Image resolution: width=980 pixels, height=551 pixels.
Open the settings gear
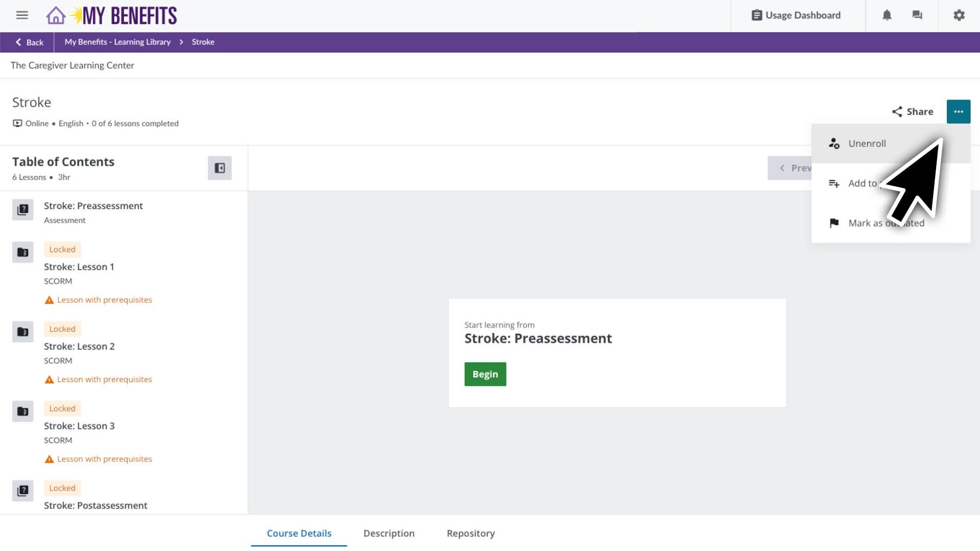click(959, 15)
